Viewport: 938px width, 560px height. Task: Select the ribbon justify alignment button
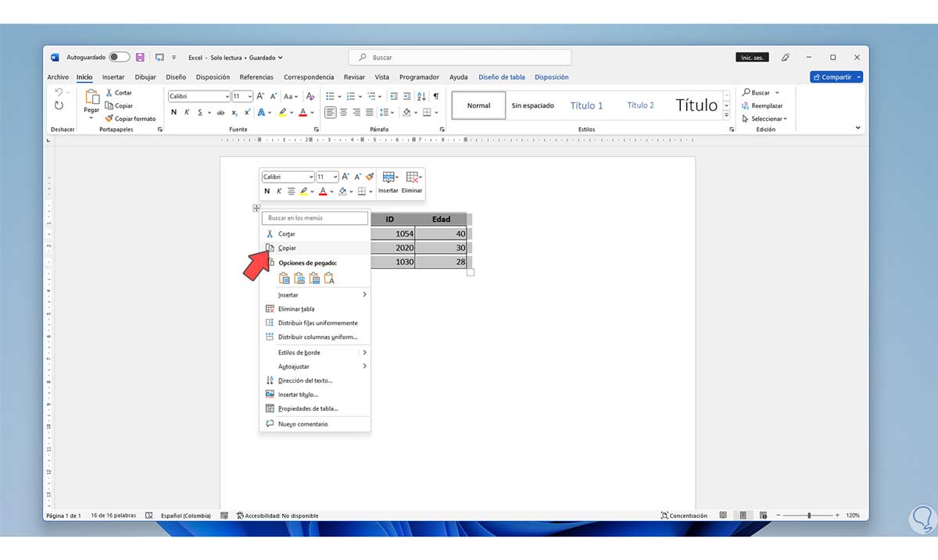tap(370, 112)
